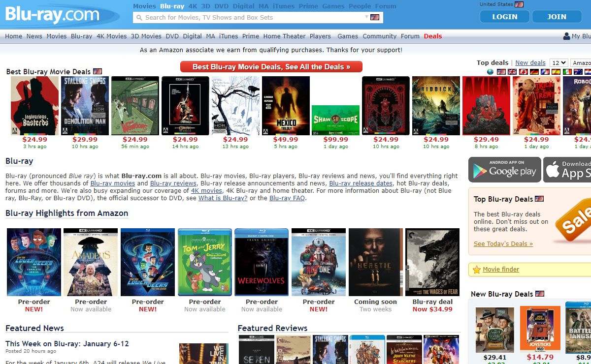Open the Blu-ray Highlights from Amazon heading

(67, 213)
